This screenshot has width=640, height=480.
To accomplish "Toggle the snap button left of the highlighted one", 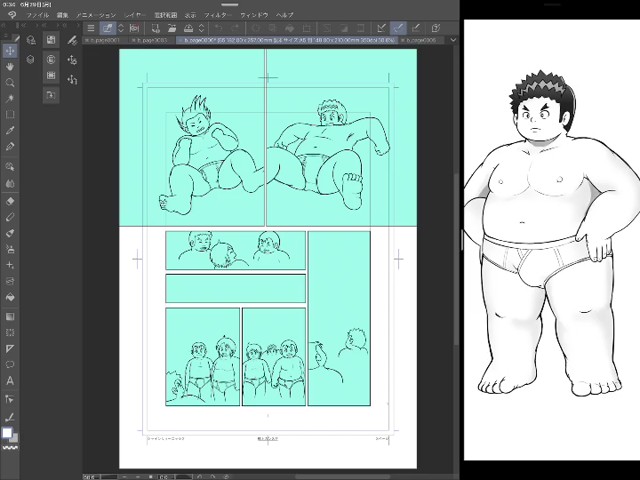I will pos(381,28).
